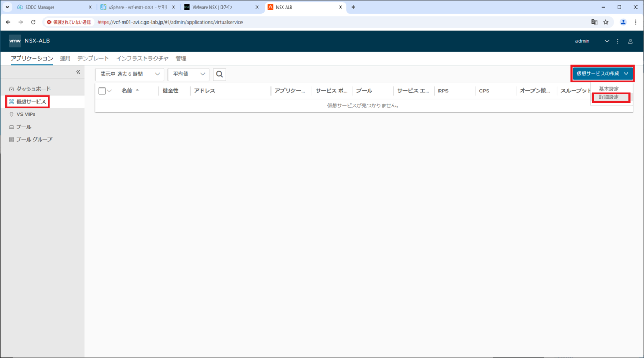Open the Chrome profile avatar
The height and width of the screenshot is (358, 644).
[623, 22]
